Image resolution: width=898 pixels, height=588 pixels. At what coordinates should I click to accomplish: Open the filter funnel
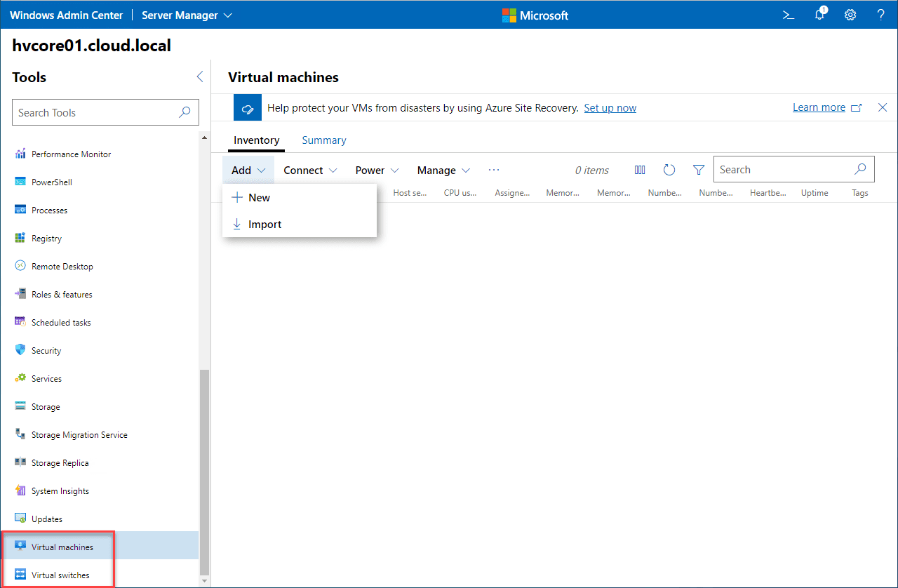(x=699, y=170)
